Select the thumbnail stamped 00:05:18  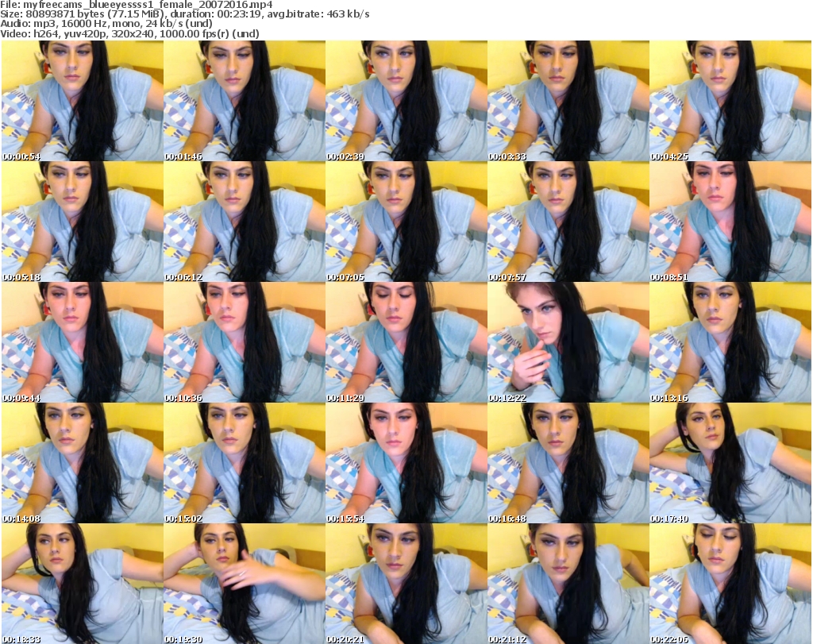click(x=83, y=222)
